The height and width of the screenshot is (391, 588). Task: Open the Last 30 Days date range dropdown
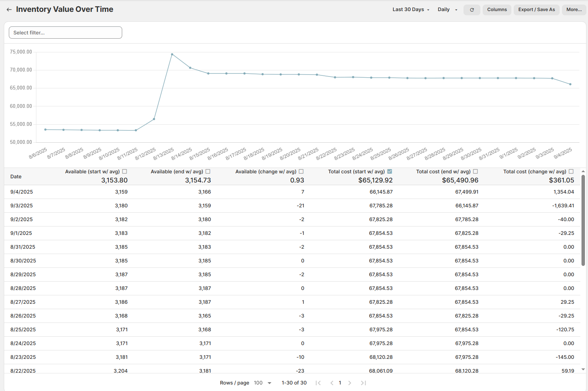point(411,10)
